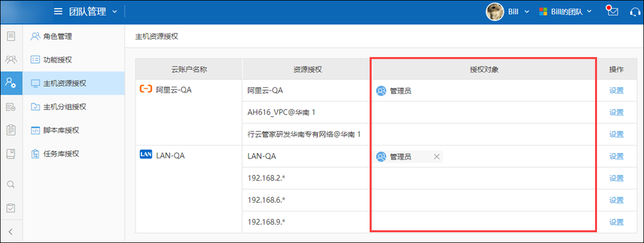Expand the Bill的团队 team dropdown
Viewport: 644px width, 243px height.
point(565,11)
